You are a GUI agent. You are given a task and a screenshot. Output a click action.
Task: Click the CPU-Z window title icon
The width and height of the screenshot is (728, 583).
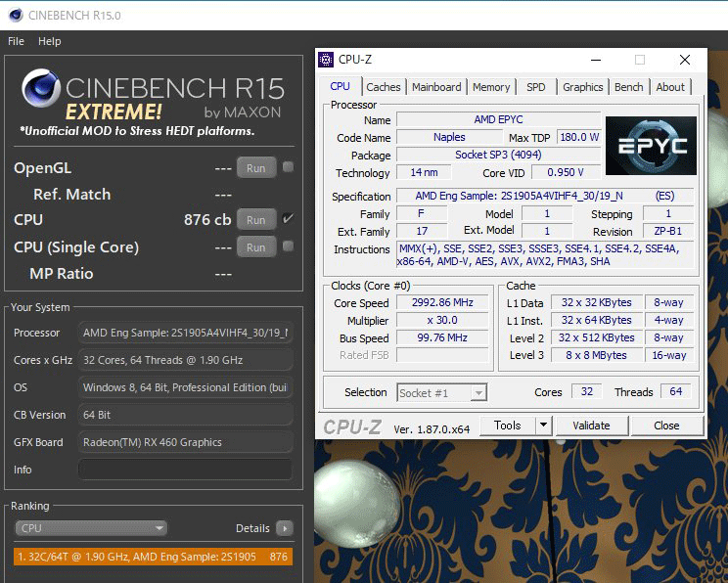(326, 60)
